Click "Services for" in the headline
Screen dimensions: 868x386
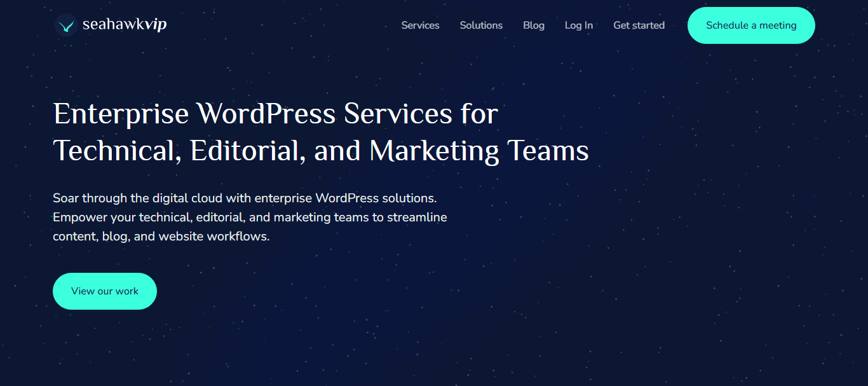421,114
